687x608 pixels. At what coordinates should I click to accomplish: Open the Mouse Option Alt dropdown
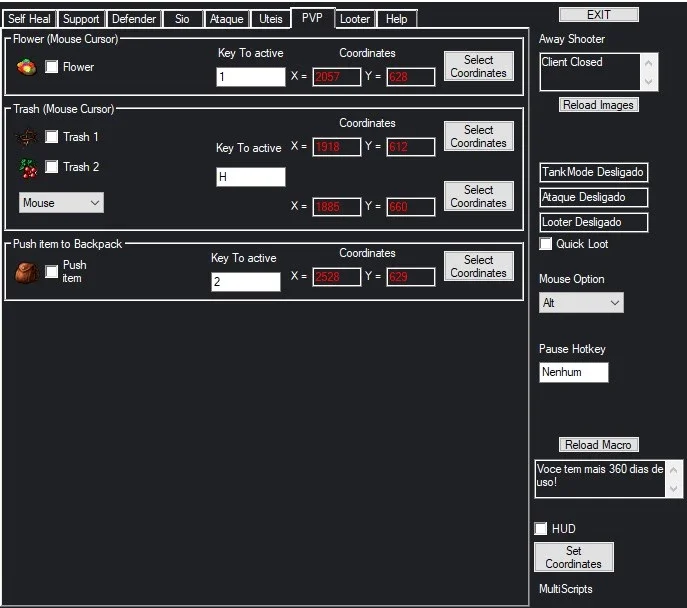tap(581, 303)
